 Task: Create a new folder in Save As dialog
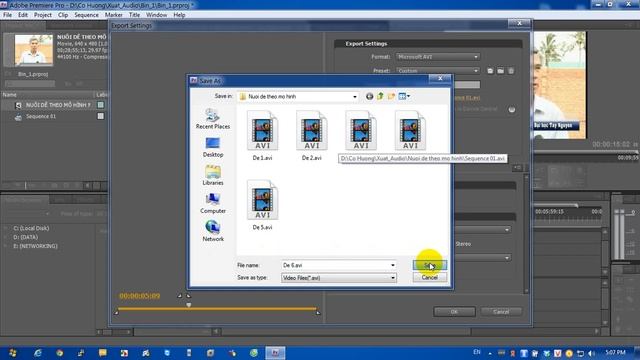(391, 96)
